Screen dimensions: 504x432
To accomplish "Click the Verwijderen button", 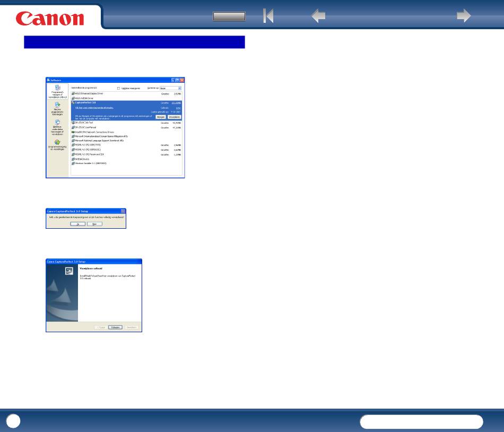I will 174,117.
